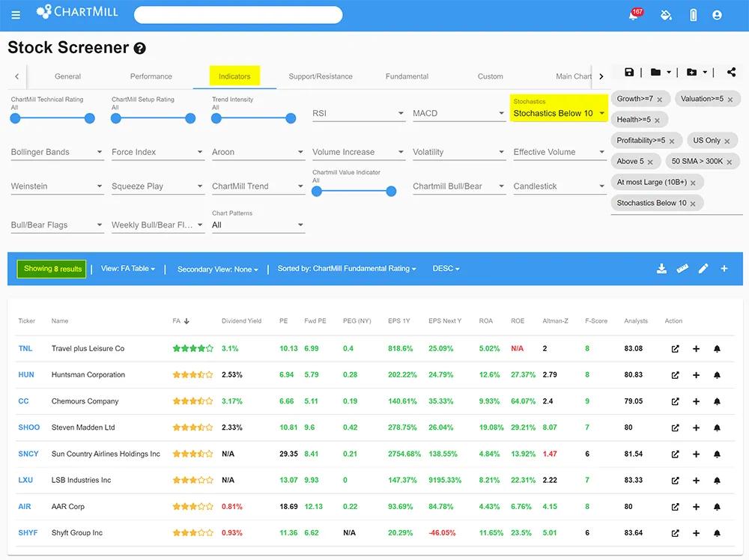
Task: Set alert bell for LXU row
Action: click(717, 481)
